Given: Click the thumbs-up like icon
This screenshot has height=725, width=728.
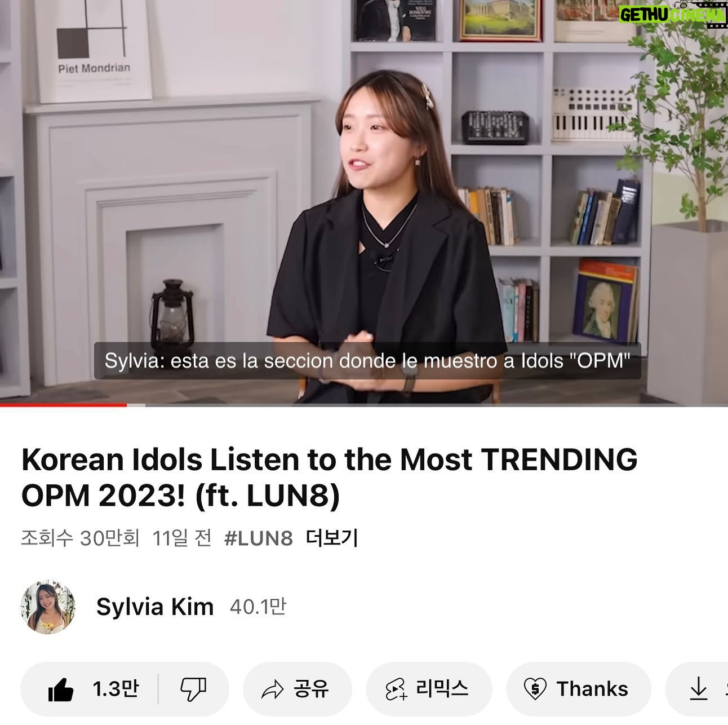Looking at the screenshot, I should pyautogui.click(x=60, y=689).
